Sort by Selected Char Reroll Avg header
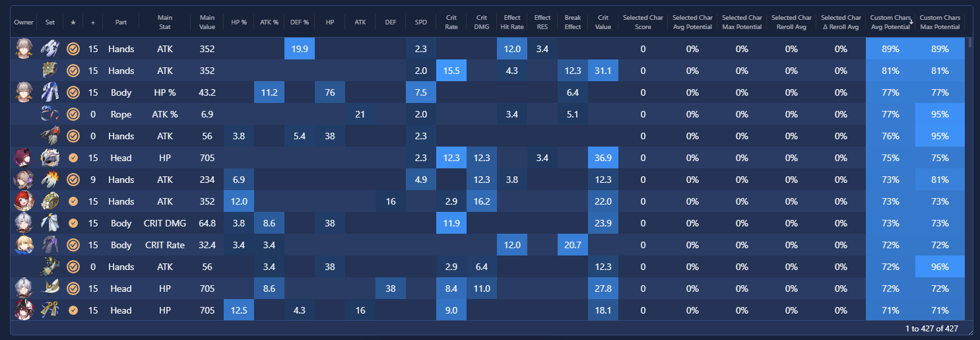Image resolution: width=980 pixels, height=340 pixels. 791,22
